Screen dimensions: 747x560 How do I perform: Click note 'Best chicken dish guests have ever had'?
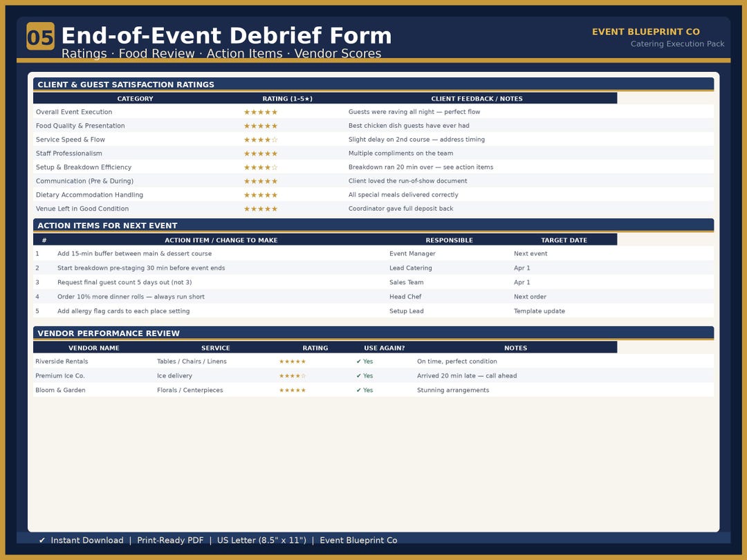point(409,126)
